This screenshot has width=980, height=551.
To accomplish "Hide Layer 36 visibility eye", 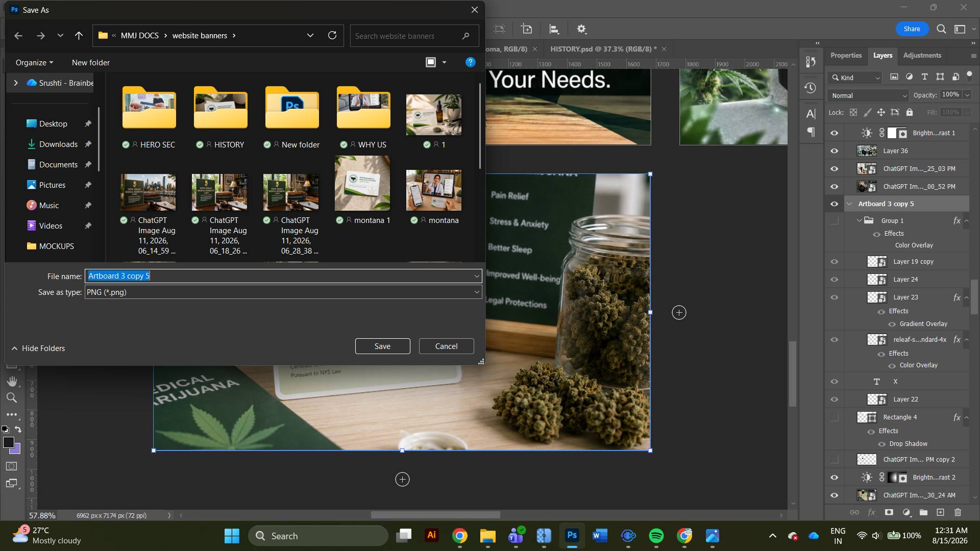I will [835, 151].
